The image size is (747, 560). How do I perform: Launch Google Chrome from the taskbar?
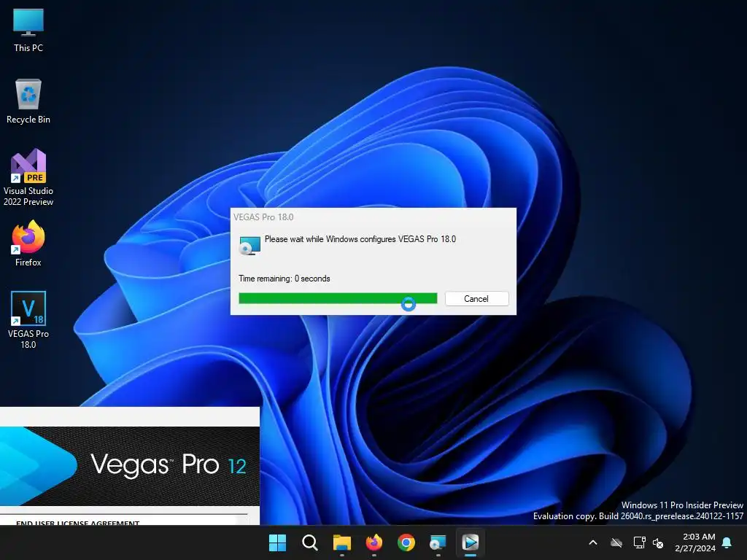406,542
